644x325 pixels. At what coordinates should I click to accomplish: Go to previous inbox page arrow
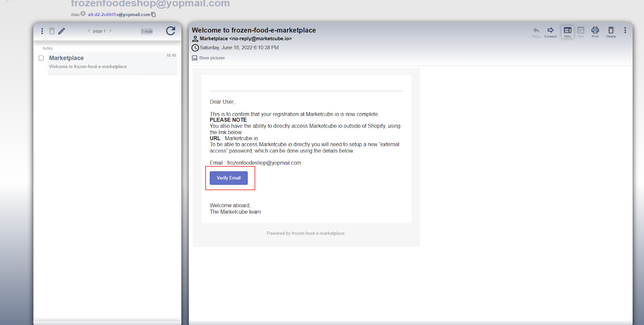(x=89, y=31)
